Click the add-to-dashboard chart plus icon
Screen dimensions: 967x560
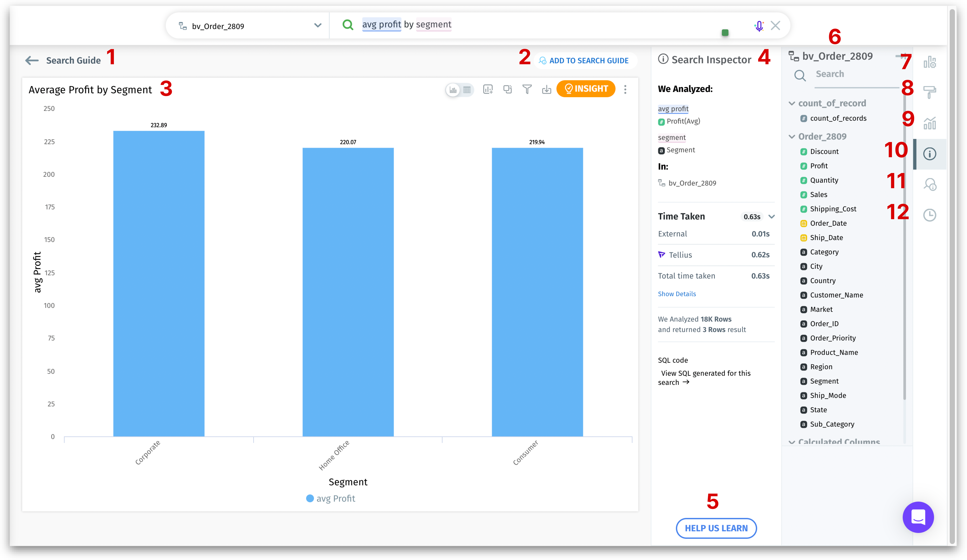tap(488, 89)
